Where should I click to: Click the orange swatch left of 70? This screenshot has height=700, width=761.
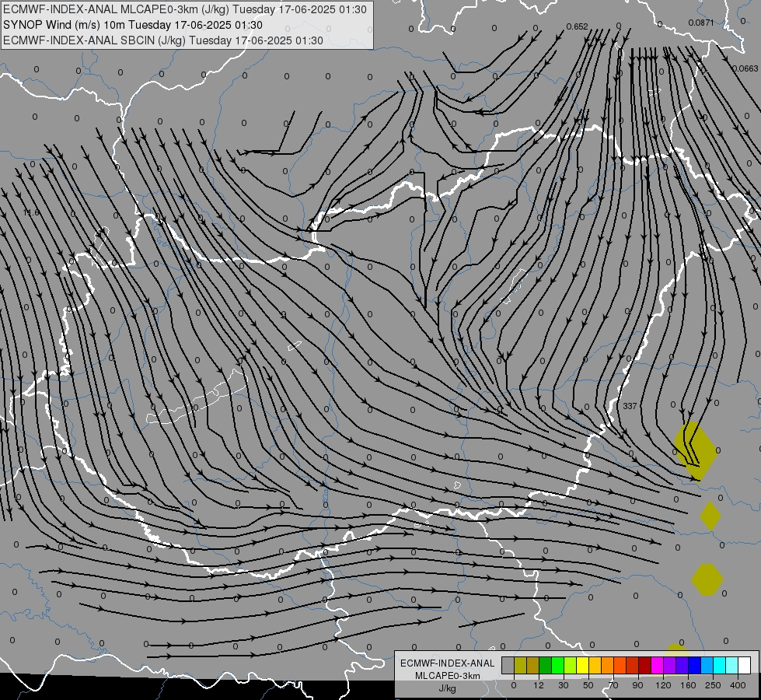pyautogui.click(x=608, y=665)
